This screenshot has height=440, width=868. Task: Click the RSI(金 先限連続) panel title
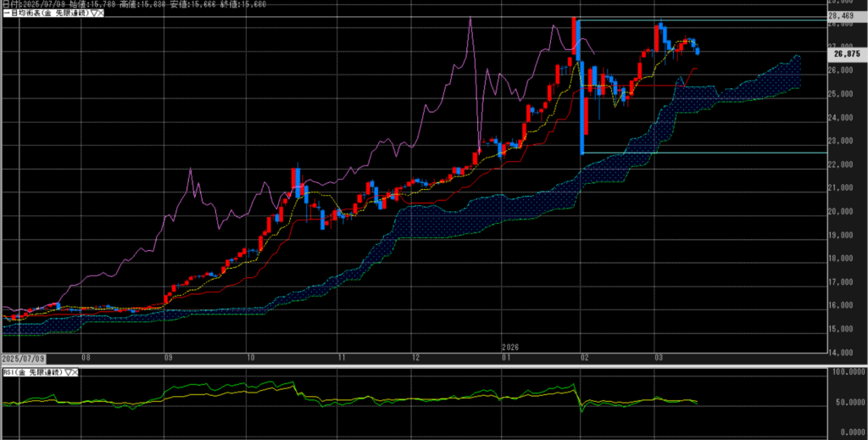[x=31, y=371]
